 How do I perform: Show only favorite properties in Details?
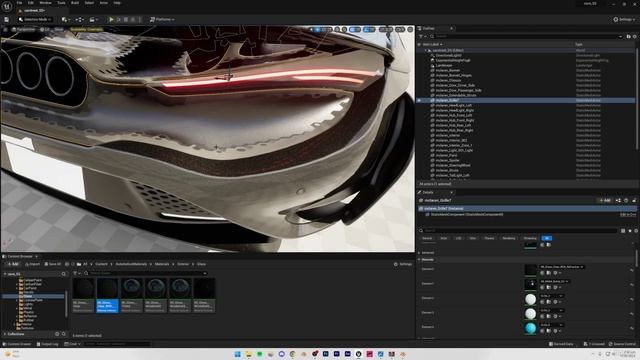629,231
